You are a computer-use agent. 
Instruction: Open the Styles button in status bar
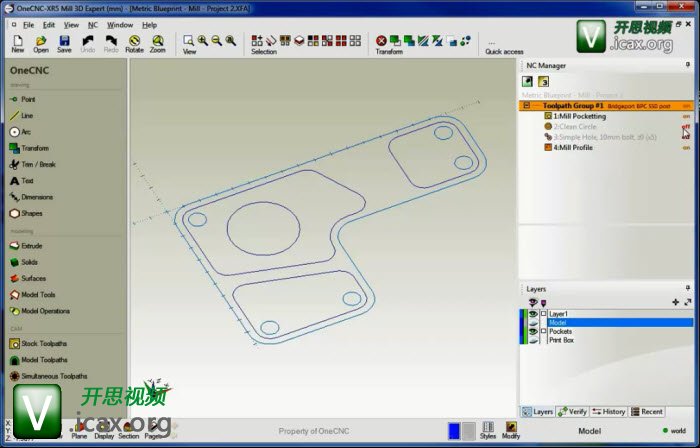(488, 430)
